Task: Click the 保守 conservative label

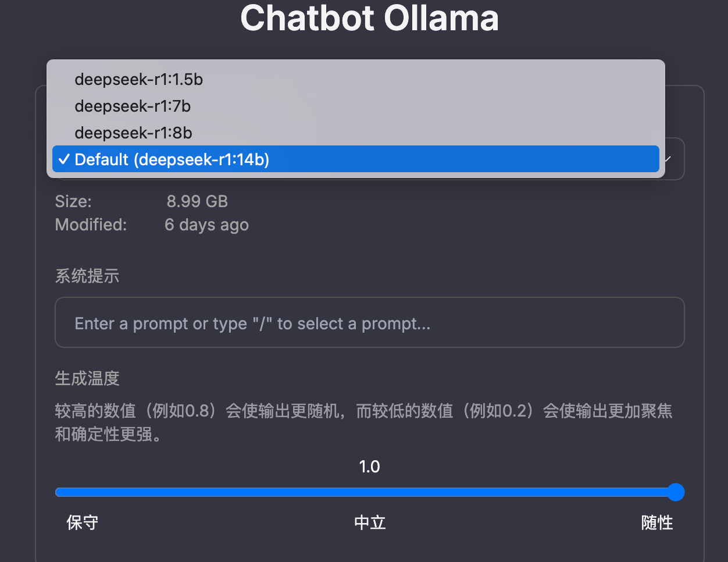Action: (82, 522)
